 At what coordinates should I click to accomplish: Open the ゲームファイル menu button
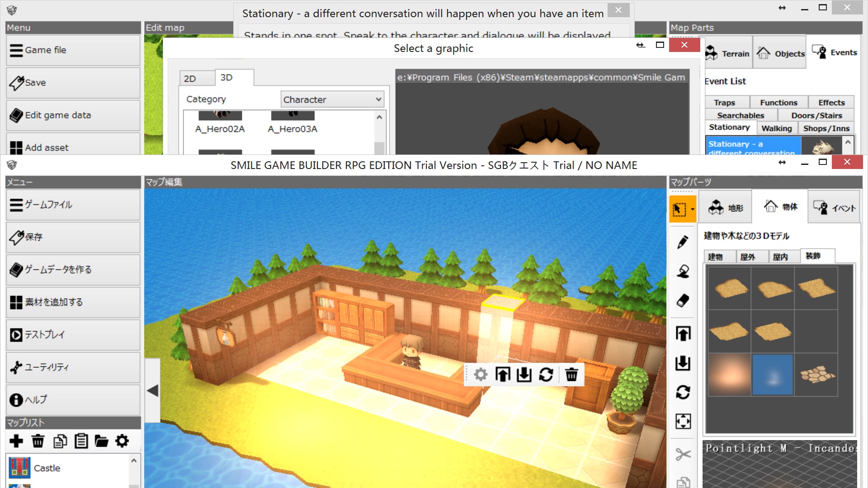(x=73, y=205)
